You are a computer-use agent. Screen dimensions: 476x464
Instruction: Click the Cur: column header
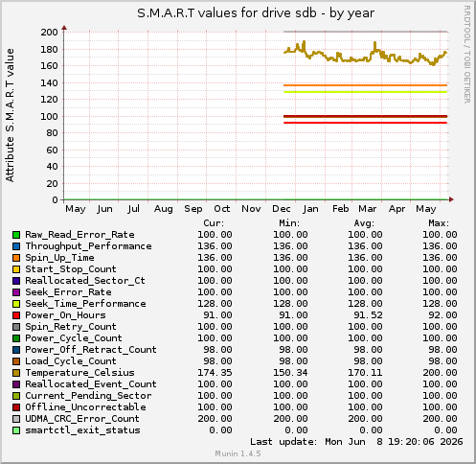(x=214, y=223)
